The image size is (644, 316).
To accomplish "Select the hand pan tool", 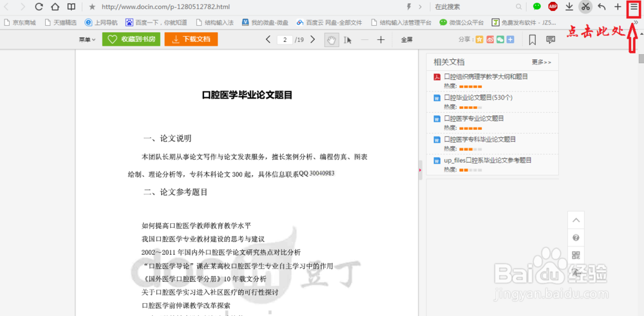I will click(332, 40).
